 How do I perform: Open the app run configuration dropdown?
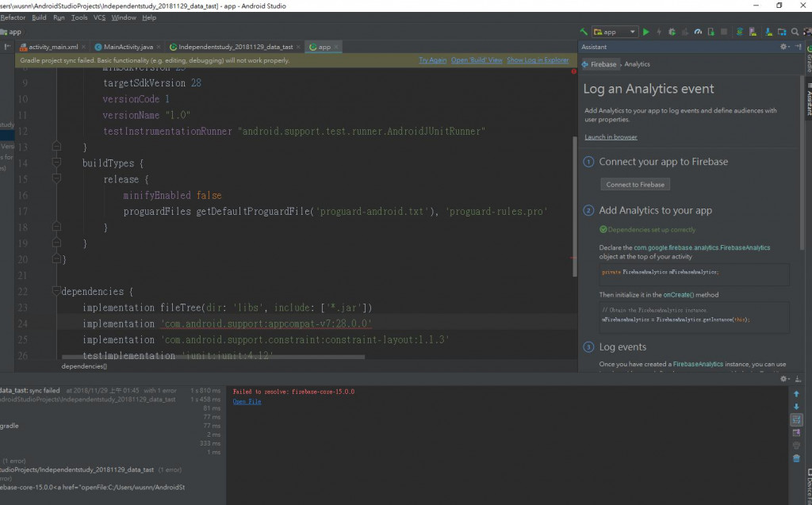click(x=615, y=32)
